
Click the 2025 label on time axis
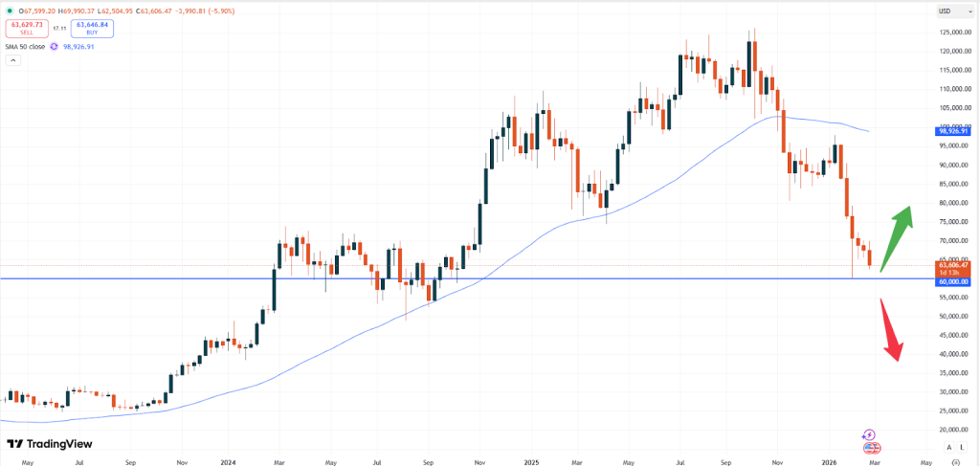click(531, 459)
